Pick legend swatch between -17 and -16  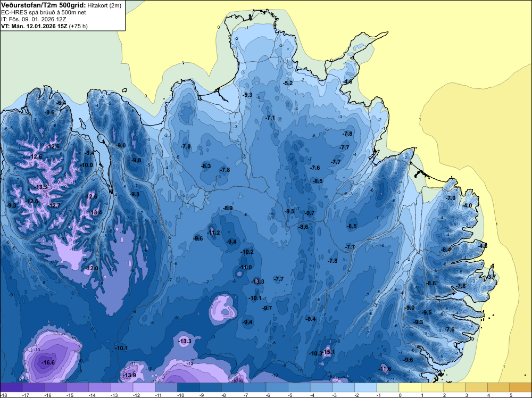[x=33, y=387]
